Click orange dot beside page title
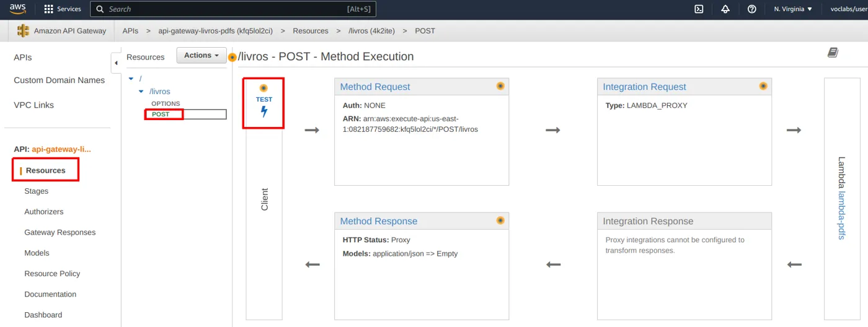 [x=232, y=58]
